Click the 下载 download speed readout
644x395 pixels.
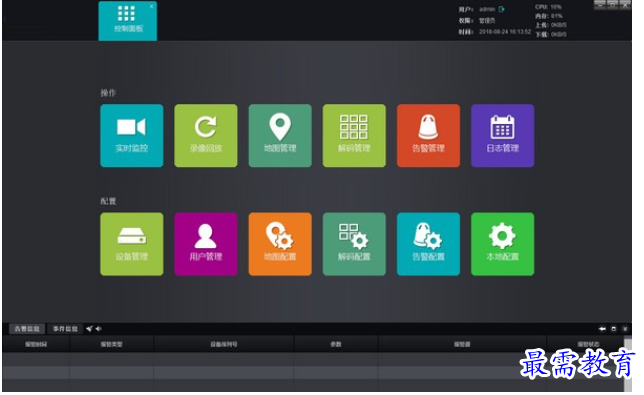[x=551, y=34]
